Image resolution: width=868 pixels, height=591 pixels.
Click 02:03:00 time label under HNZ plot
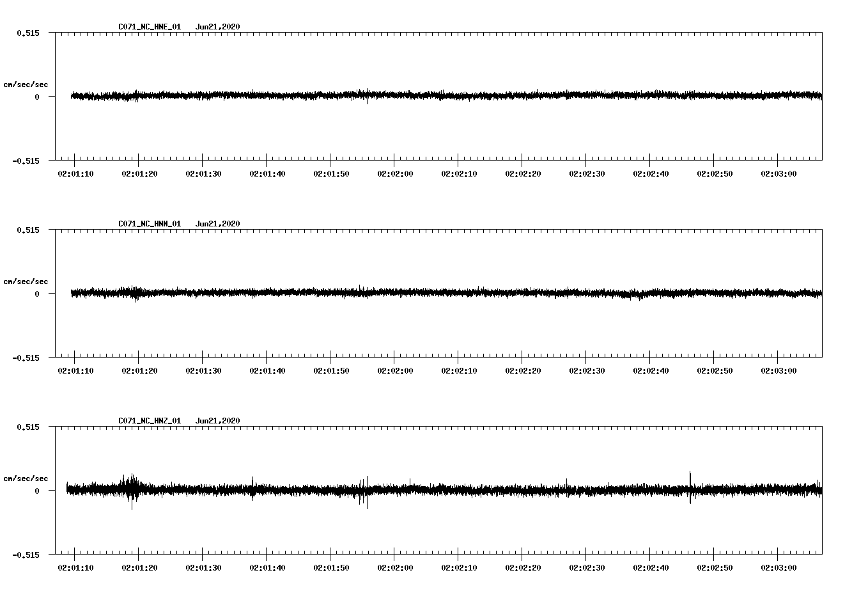779,568
